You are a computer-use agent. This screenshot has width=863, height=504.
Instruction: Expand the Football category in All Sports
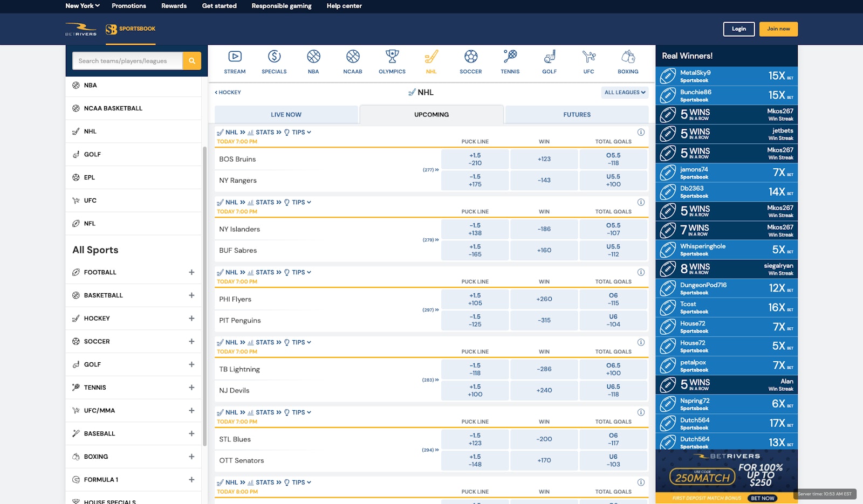(191, 272)
